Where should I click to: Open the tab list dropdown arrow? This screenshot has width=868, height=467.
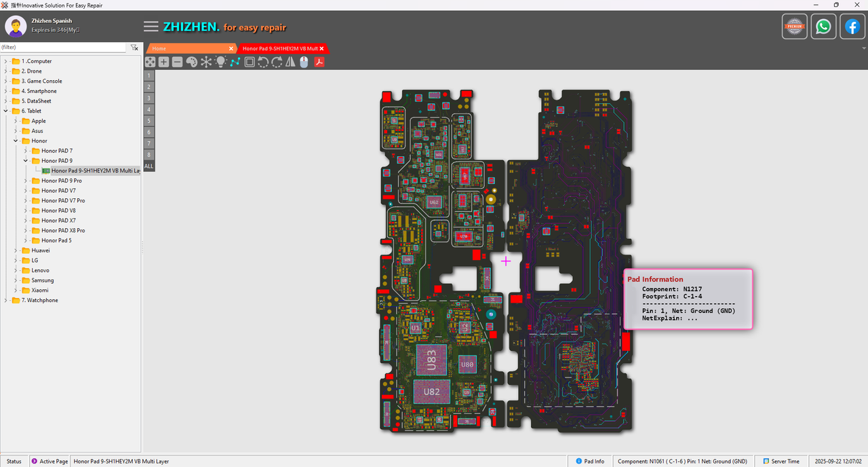click(x=864, y=48)
